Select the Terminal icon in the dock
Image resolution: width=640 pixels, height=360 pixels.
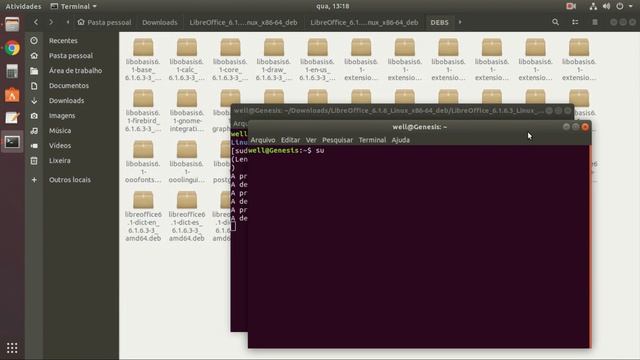[x=12, y=142]
